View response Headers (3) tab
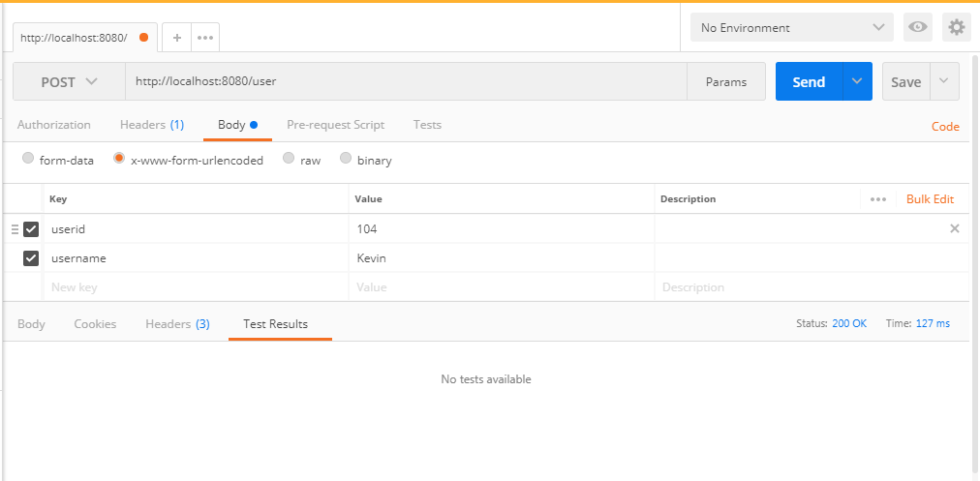 tap(177, 324)
